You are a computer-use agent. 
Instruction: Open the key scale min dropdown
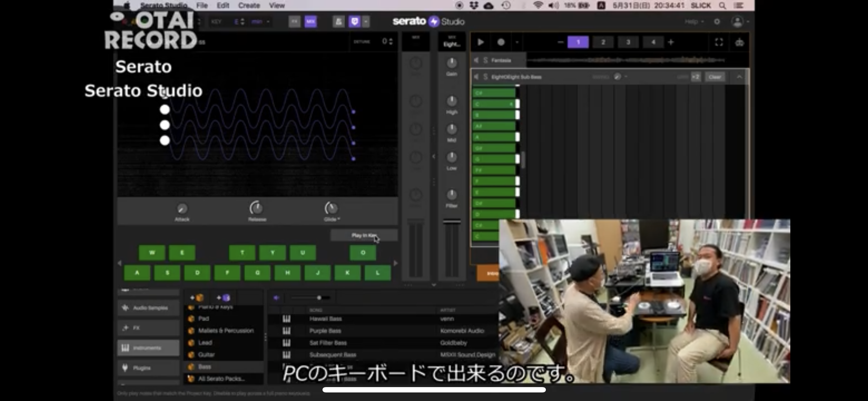(260, 22)
